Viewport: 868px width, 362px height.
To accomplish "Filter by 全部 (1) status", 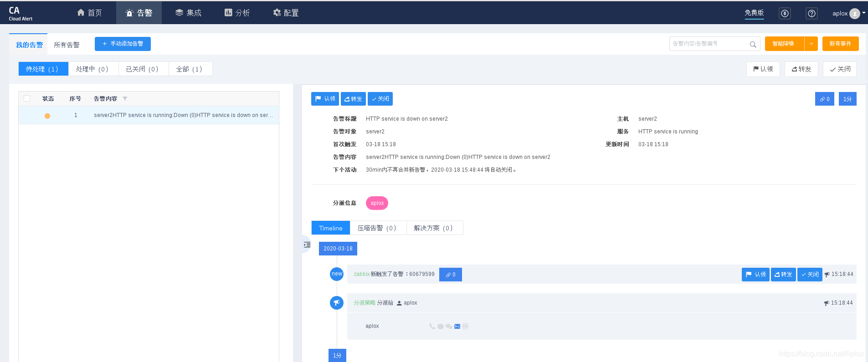I will (190, 69).
